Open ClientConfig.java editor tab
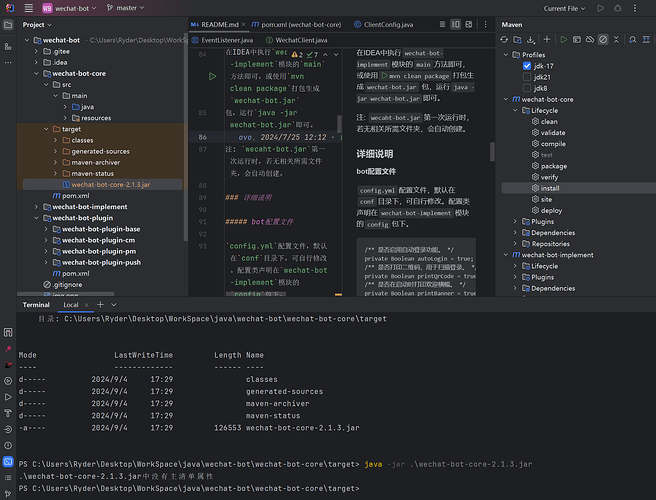Screen dimensions: 656x500 click(384, 25)
